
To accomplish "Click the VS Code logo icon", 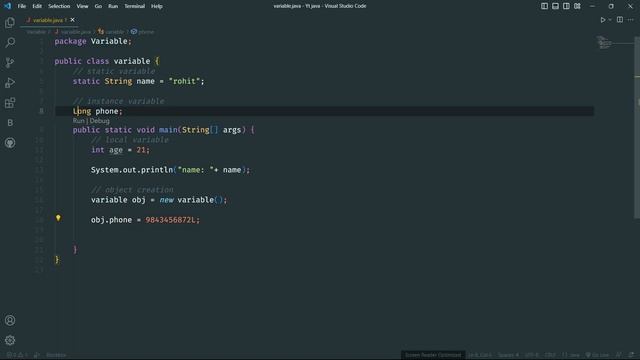I will 7,6.
